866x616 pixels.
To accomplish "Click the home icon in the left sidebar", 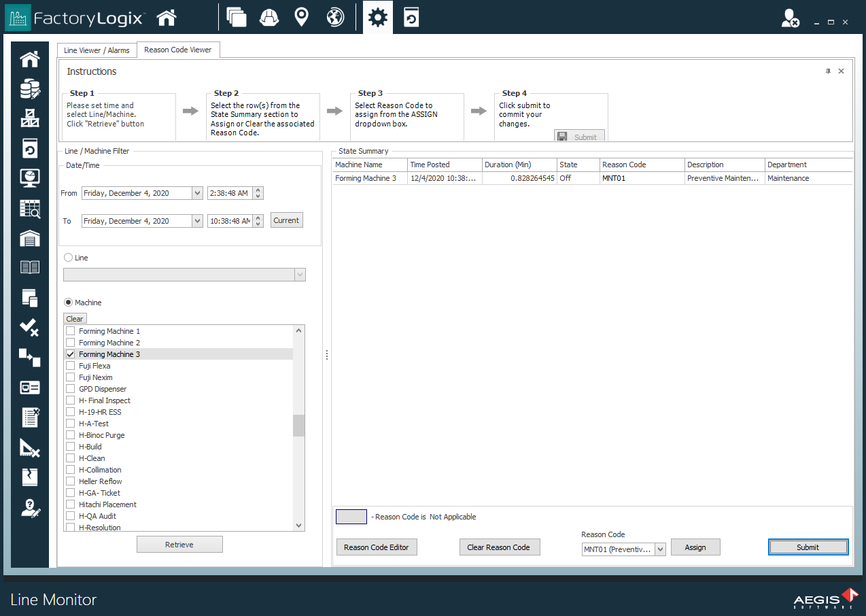I will coord(29,58).
